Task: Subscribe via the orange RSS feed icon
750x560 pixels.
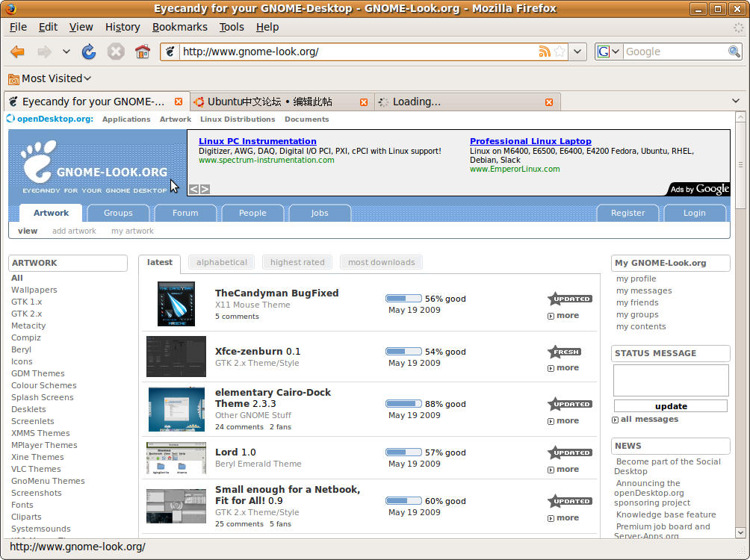Action: (545, 52)
